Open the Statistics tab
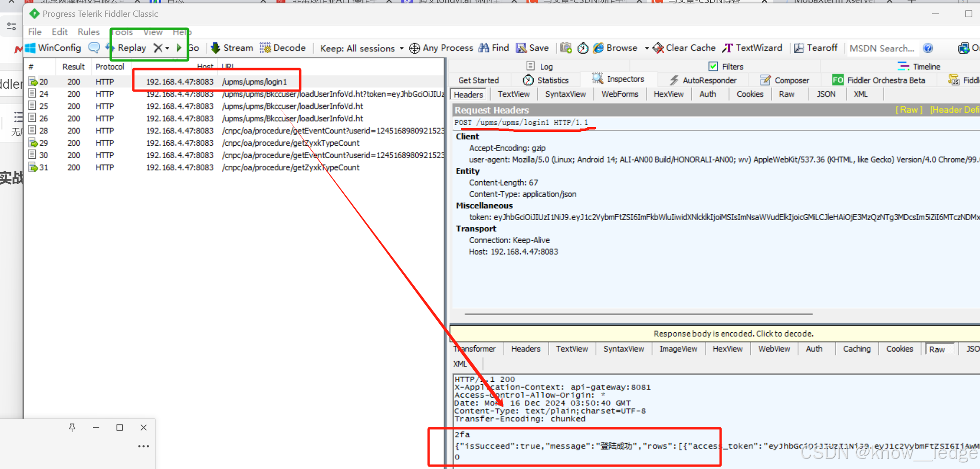This screenshot has height=469, width=980. 546,80
